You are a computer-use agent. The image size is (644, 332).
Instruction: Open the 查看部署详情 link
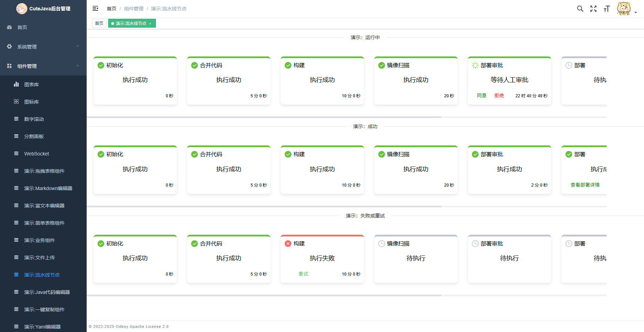pyautogui.click(x=585, y=185)
